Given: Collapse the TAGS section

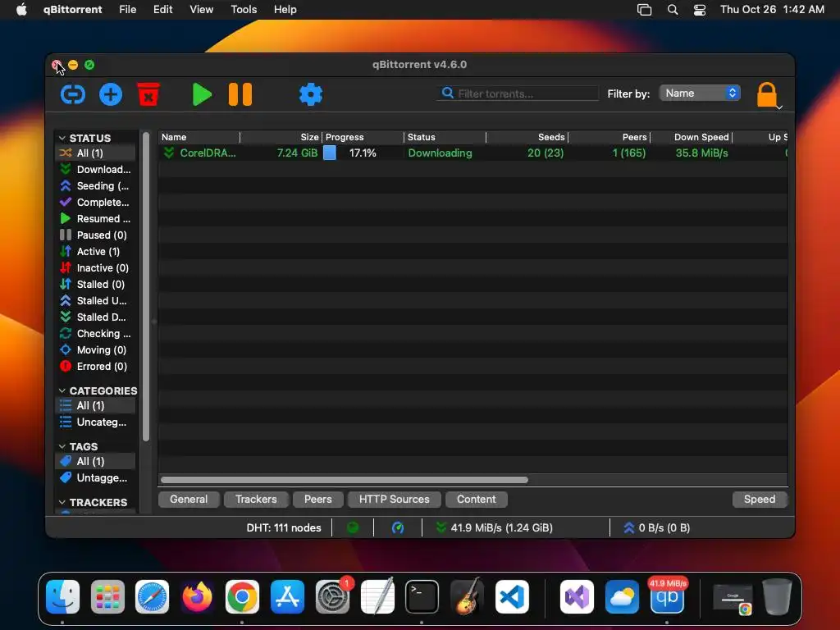Looking at the screenshot, I should 62,447.
